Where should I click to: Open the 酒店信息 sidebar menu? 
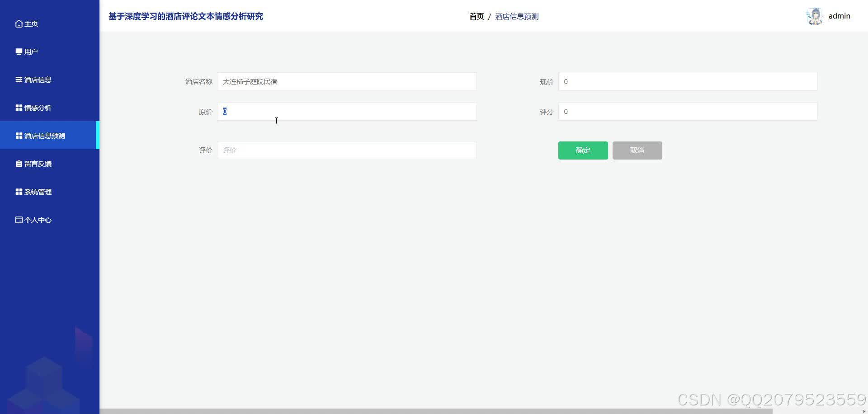coord(50,80)
